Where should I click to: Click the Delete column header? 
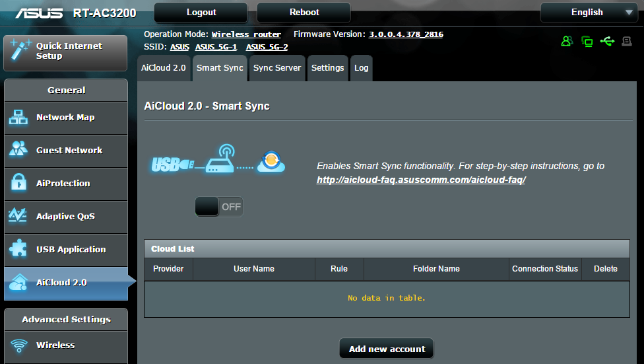pyautogui.click(x=606, y=269)
